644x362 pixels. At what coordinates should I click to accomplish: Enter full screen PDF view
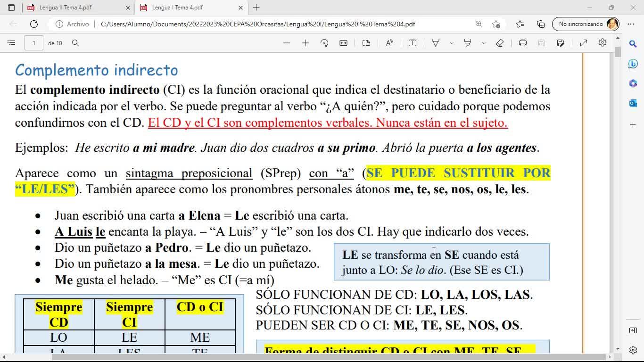pos(584,43)
